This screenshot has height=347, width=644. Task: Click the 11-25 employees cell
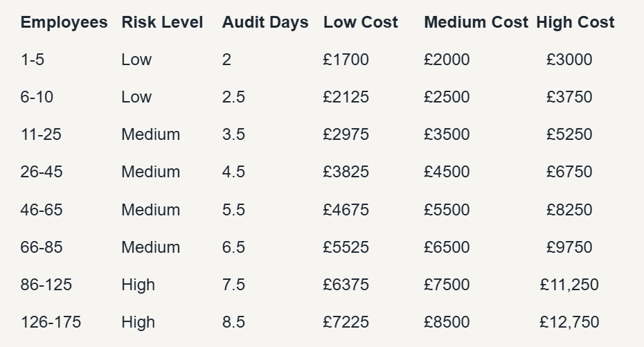tap(41, 134)
